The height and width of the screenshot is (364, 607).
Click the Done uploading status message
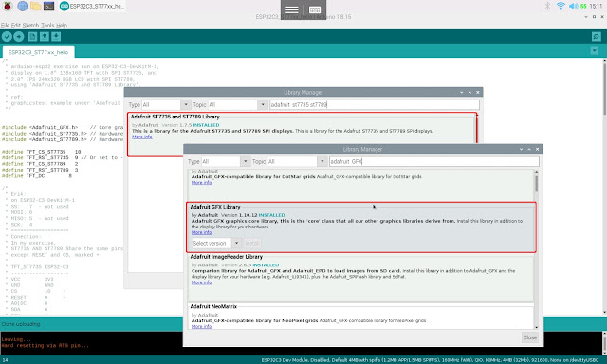coord(21,324)
